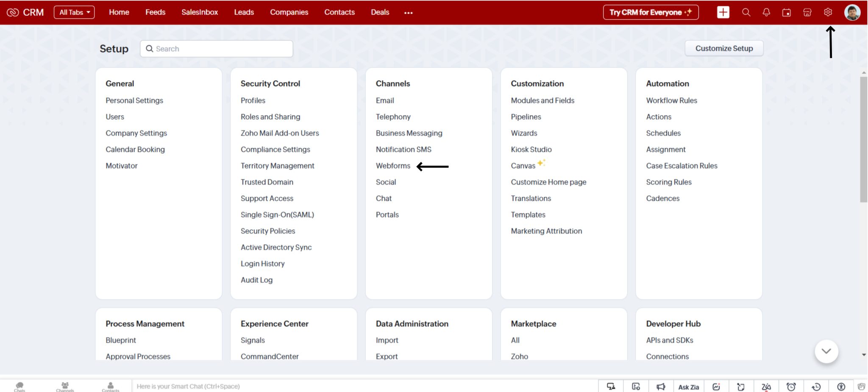Open the calendar icon in the header

(x=786, y=12)
